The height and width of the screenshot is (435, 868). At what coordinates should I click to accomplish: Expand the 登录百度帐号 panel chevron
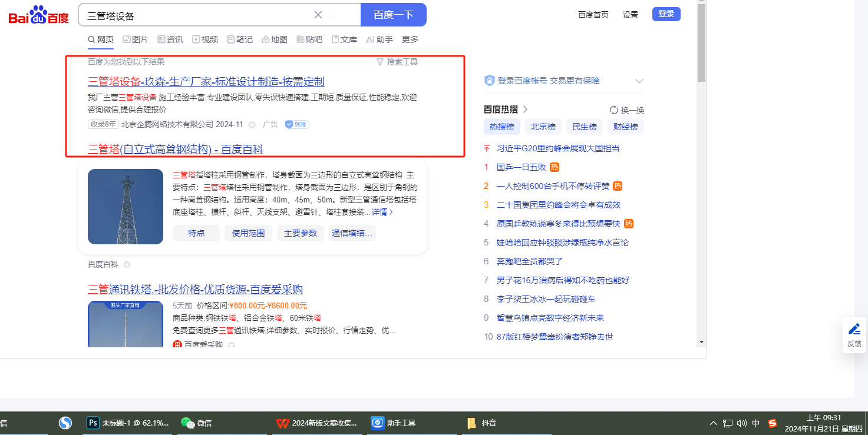(x=639, y=81)
